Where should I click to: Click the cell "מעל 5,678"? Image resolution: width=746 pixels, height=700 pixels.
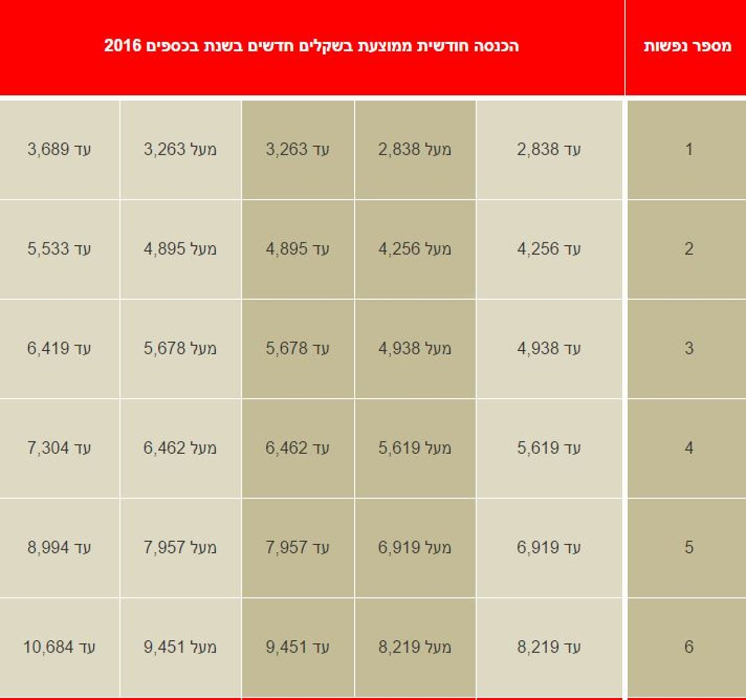tap(181, 349)
